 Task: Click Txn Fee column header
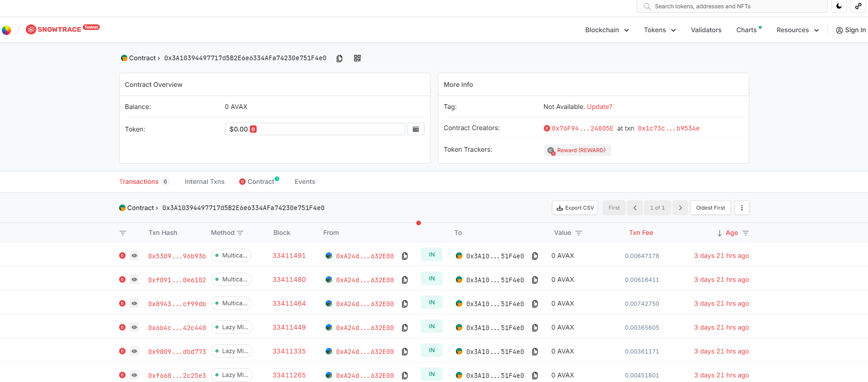641,233
